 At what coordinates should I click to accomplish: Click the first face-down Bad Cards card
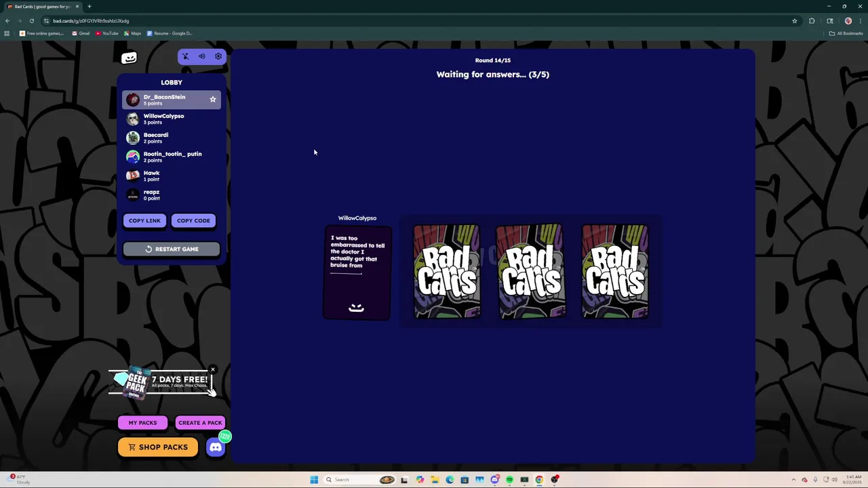pyautogui.click(x=447, y=271)
